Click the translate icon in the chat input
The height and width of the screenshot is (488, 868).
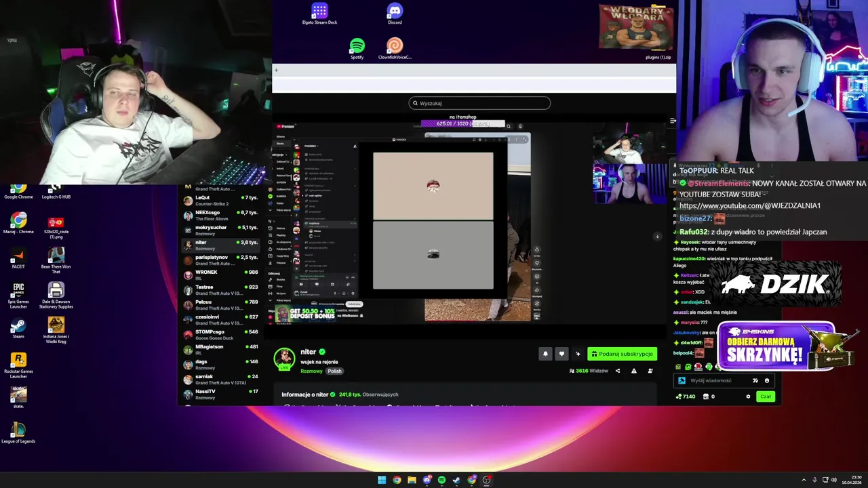point(755,380)
